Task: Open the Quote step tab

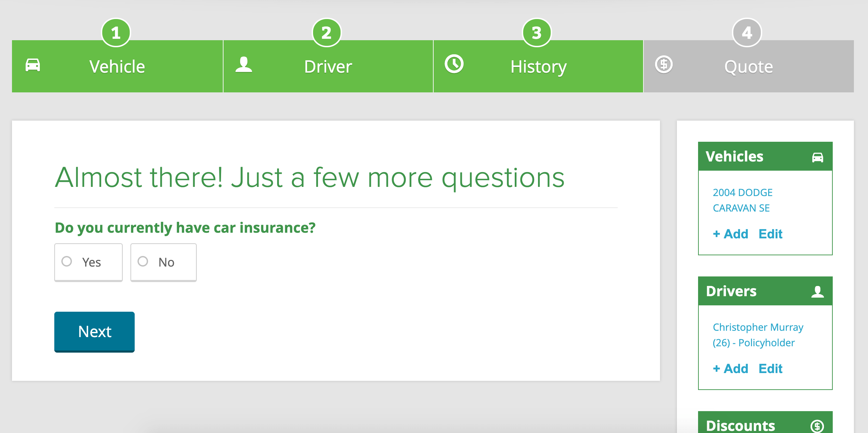Action: (x=749, y=66)
